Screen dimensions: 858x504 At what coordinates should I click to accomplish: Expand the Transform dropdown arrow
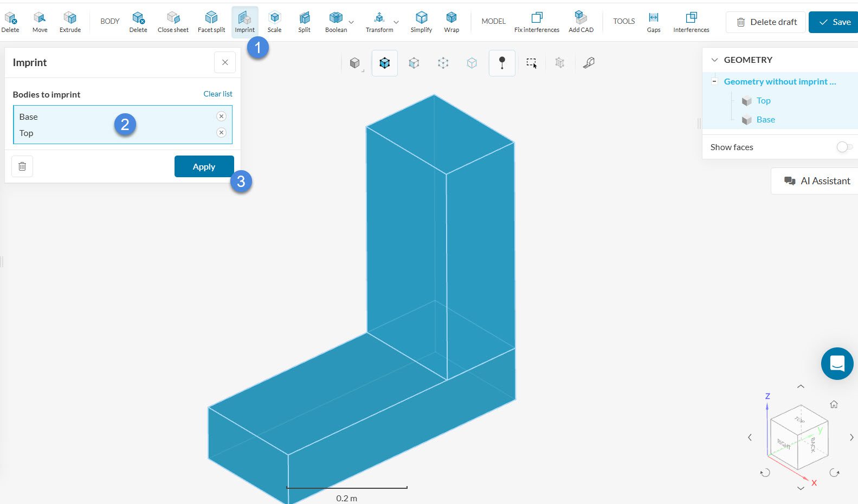396,22
